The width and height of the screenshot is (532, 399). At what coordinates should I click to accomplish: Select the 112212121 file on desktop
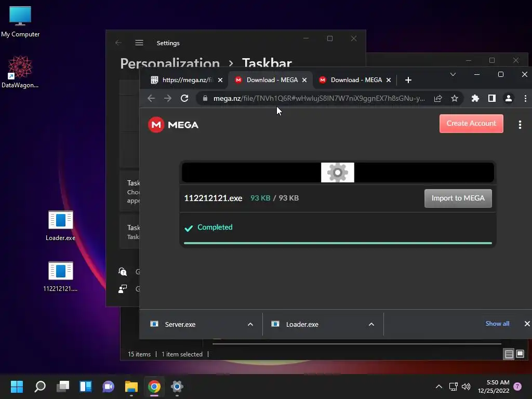pyautogui.click(x=60, y=276)
